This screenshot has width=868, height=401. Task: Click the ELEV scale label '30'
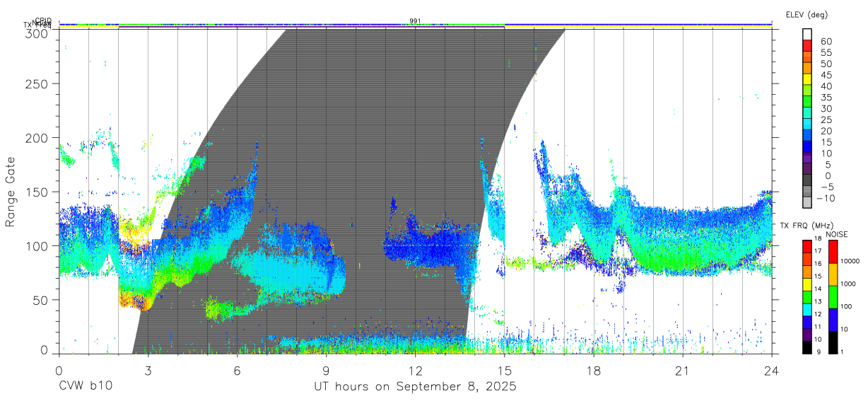(826, 108)
